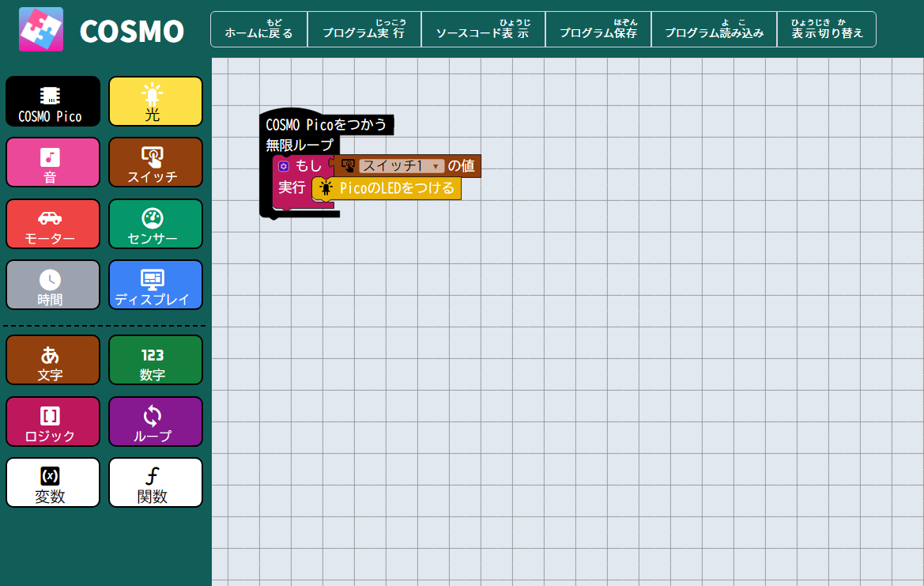This screenshot has height=586, width=924.
Task: Click the LED bulb icon on yellow block
Action: coord(326,188)
